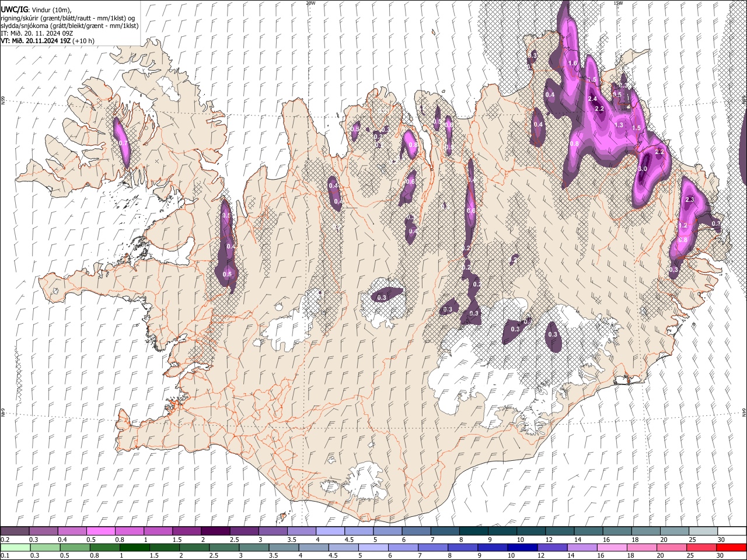Choose the 3.5 swatch in upper legend

[x=301, y=531]
